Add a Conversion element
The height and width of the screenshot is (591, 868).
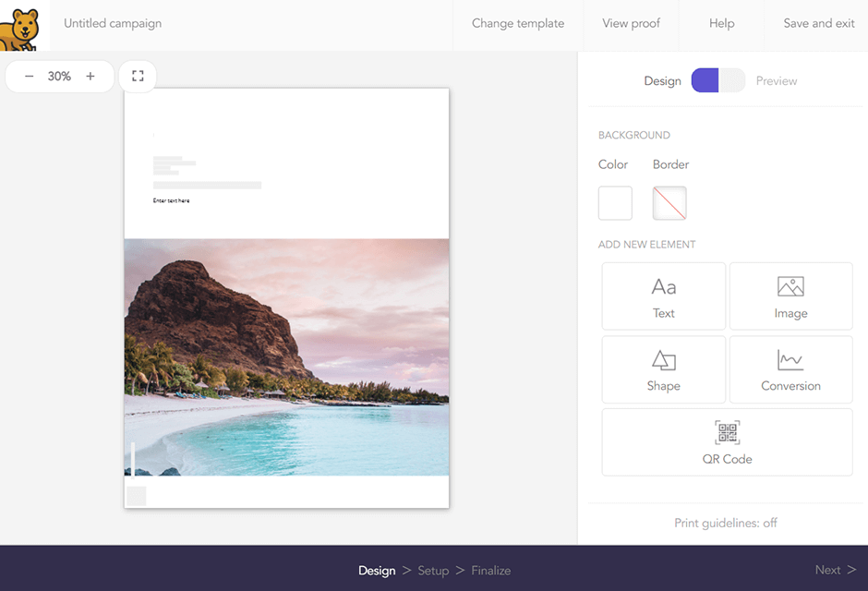[x=790, y=369]
